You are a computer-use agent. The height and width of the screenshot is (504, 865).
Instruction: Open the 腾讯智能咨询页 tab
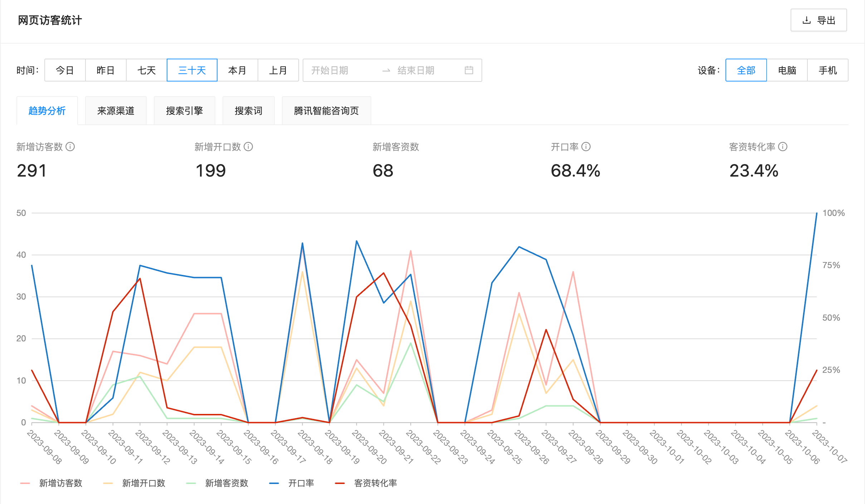(x=326, y=110)
